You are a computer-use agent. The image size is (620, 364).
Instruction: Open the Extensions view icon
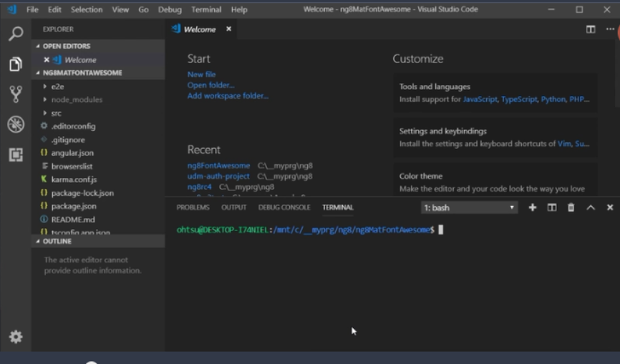(x=16, y=154)
